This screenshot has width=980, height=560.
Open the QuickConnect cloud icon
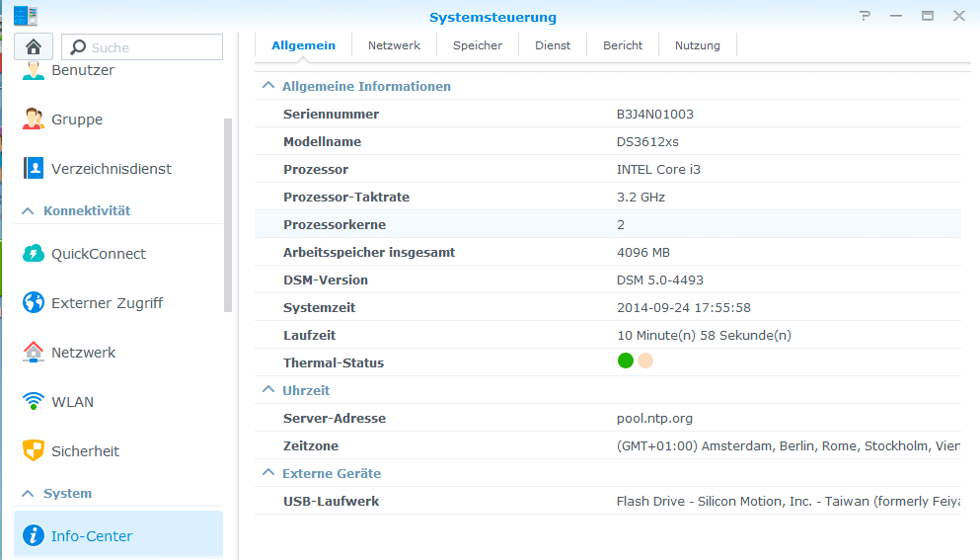coord(35,254)
